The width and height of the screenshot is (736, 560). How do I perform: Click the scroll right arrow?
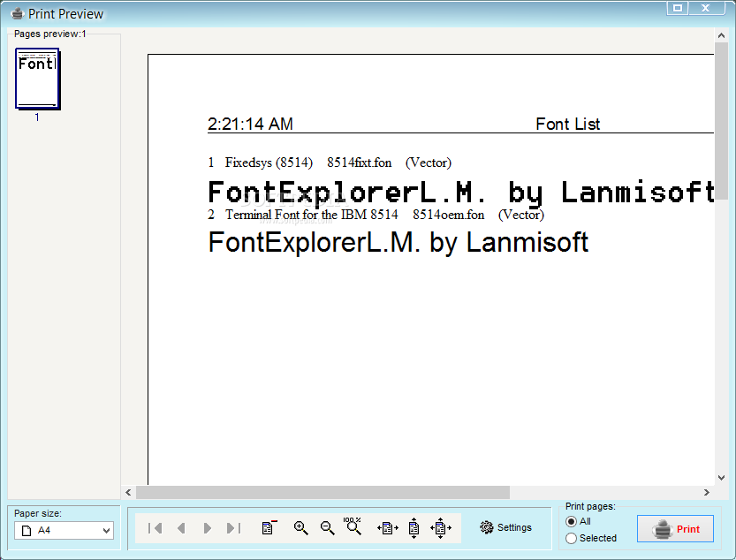coord(707,492)
